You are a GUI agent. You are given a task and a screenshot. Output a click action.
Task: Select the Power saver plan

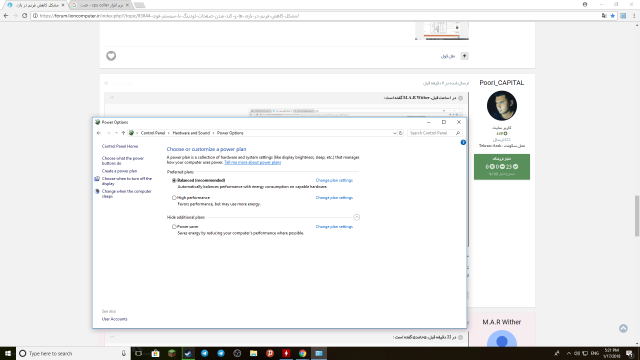pos(174,227)
